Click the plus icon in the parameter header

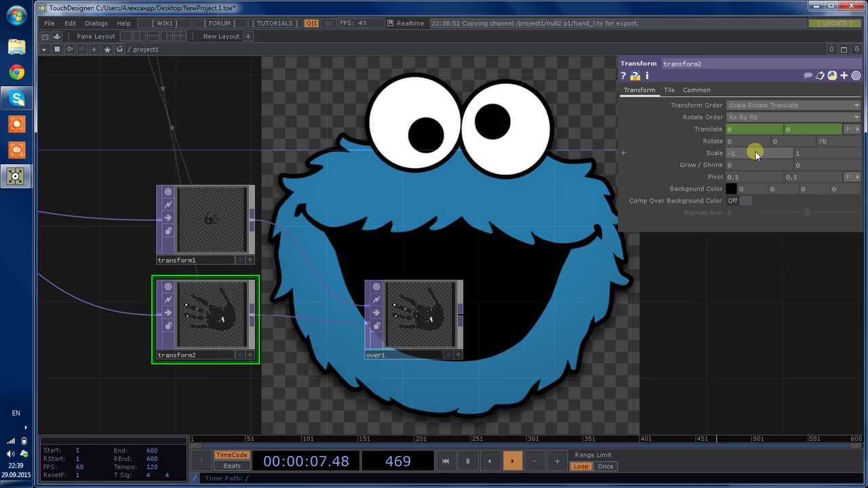[x=844, y=76]
